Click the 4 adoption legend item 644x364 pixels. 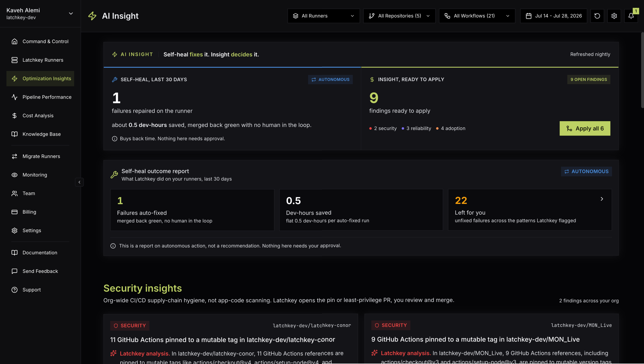450,128
